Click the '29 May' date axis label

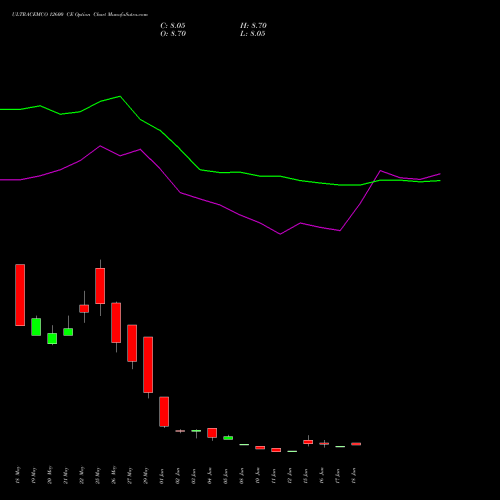click(146, 475)
